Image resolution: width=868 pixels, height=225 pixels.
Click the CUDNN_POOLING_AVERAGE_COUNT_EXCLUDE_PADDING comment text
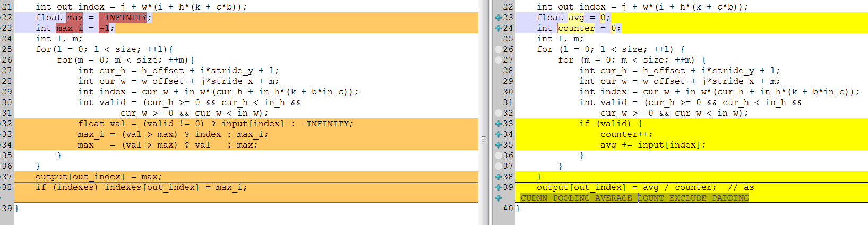635,198
